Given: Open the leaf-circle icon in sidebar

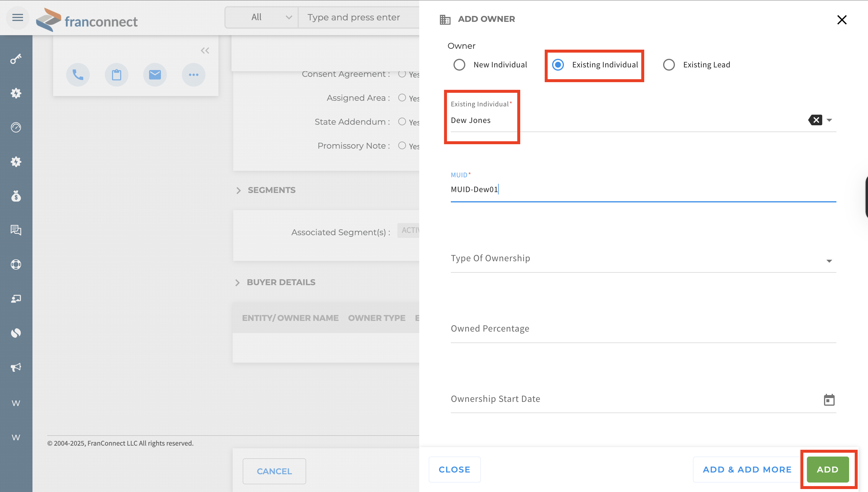Looking at the screenshot, I should [16, 333].
